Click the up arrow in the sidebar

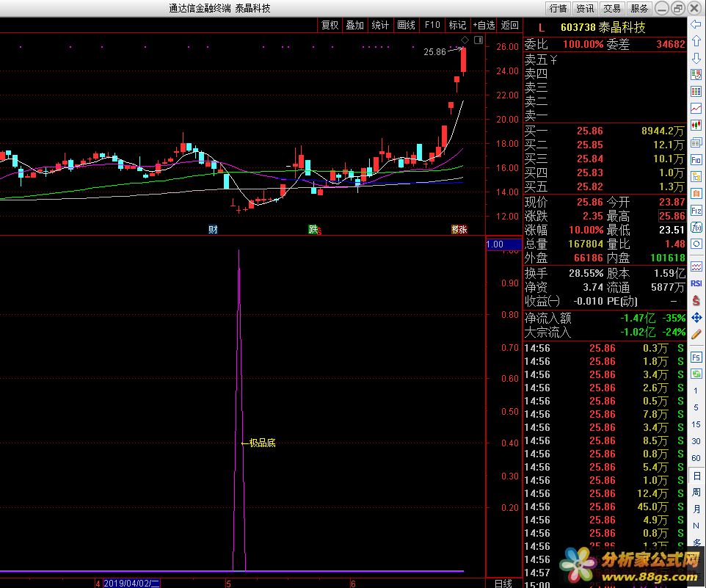696,41
